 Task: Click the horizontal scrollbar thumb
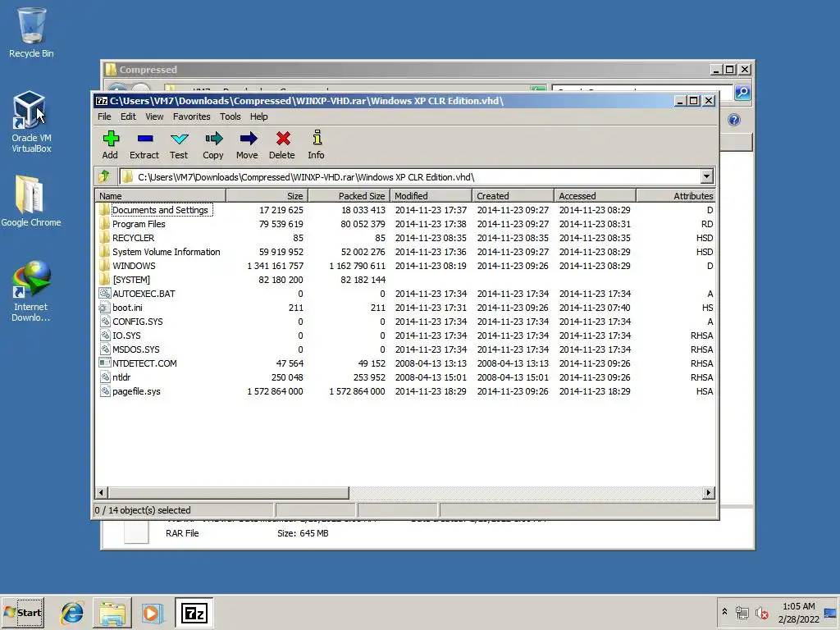coord(229,492)
